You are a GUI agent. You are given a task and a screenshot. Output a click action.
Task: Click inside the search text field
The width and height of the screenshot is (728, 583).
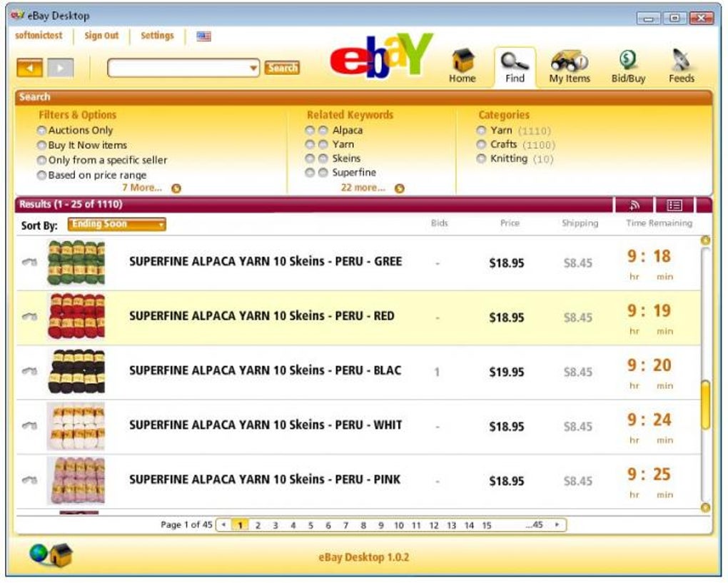click(178, 69)
